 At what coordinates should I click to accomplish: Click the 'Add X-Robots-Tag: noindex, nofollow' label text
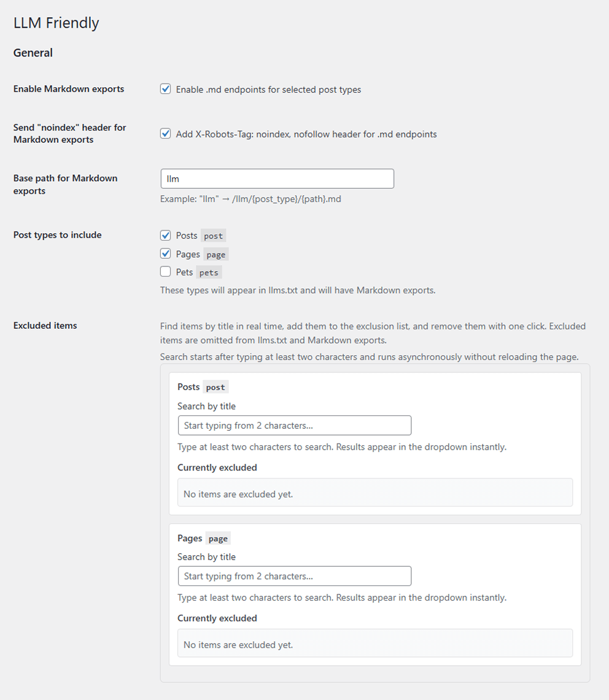pos(306,134)
